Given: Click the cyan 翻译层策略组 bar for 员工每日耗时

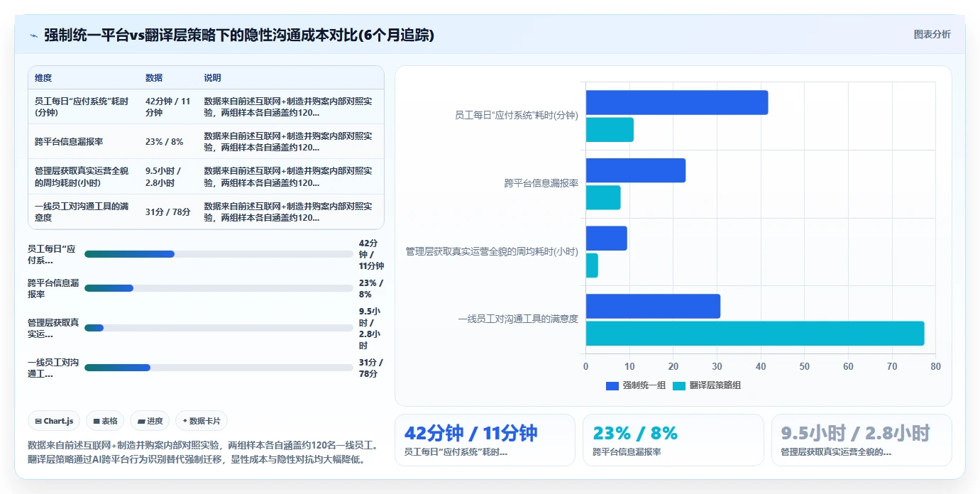Looking at the screenshot, I should 610,130.
